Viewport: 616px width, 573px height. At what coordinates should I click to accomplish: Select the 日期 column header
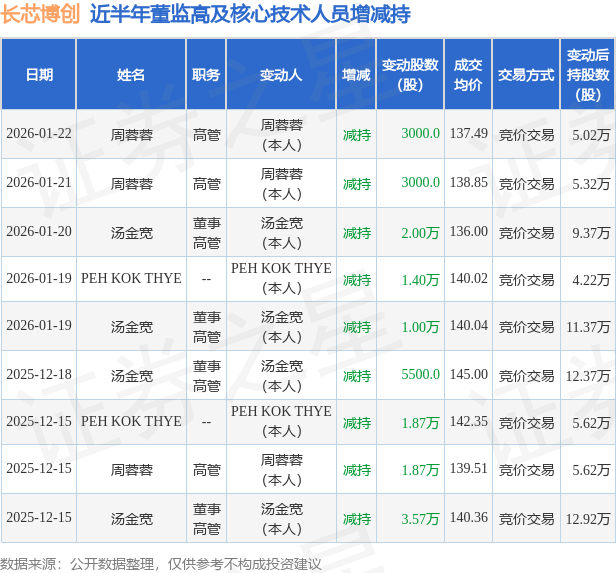pos(39,74)
